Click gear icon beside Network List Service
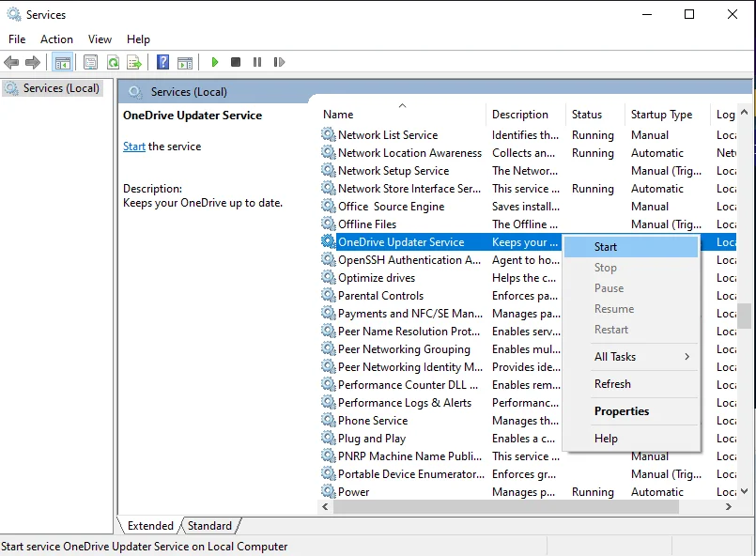 point(329,134)
